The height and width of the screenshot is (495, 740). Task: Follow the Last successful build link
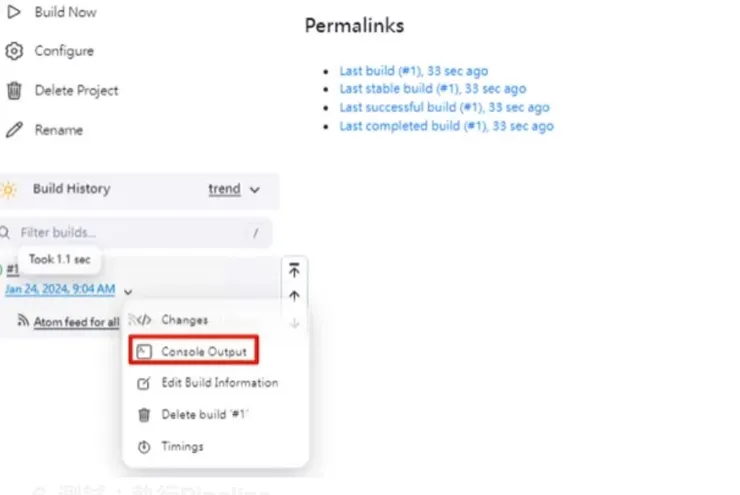(x=444, y=107)
